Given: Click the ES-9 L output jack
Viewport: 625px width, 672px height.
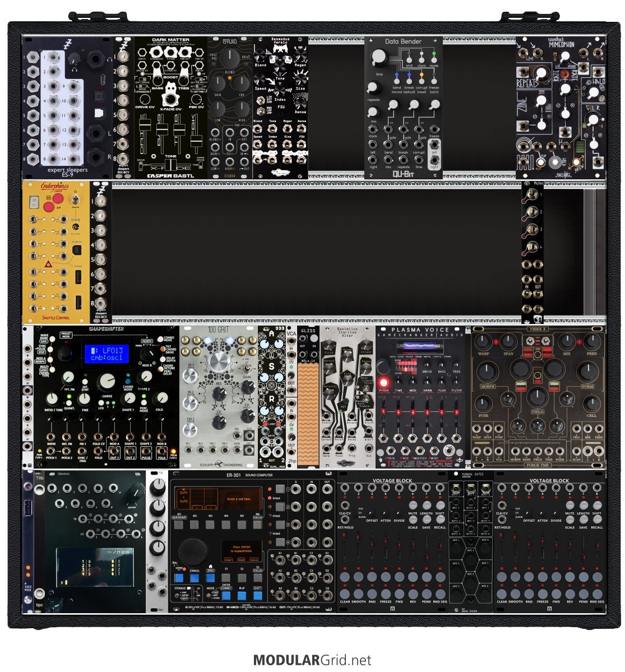Looking at the screenshot, I should point(95,133).
